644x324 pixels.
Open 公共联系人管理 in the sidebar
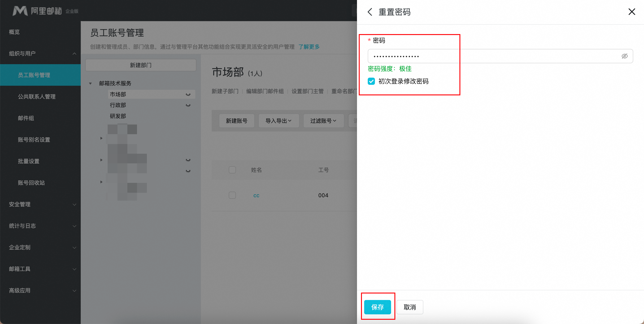click(x=37, y=96)
